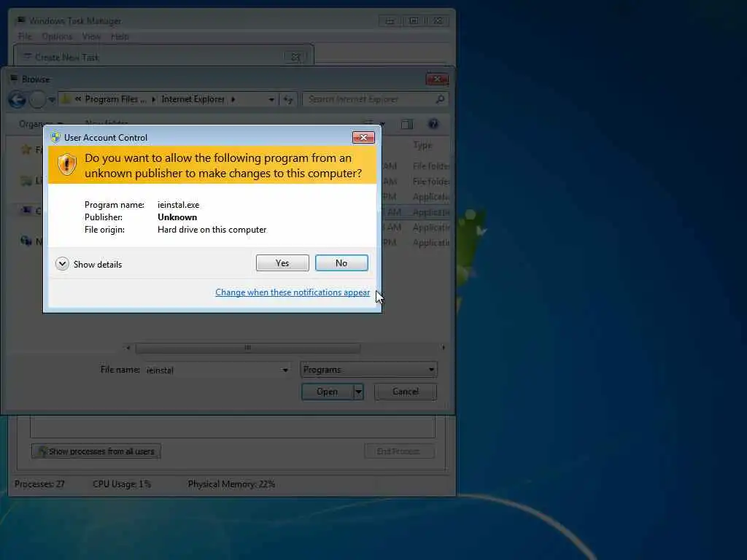Open View menu in Task Manager
The image size is (747, 560).
click(91, 36)
